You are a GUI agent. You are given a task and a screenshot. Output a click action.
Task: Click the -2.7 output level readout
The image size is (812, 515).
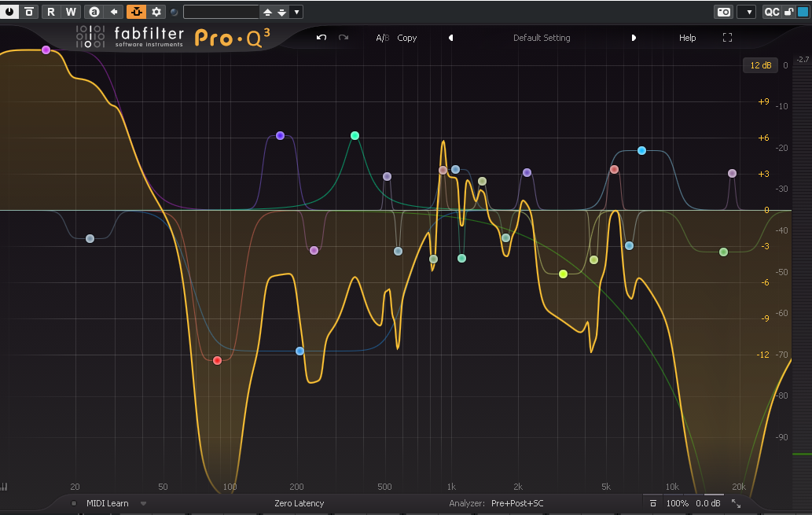coord(803,60)
